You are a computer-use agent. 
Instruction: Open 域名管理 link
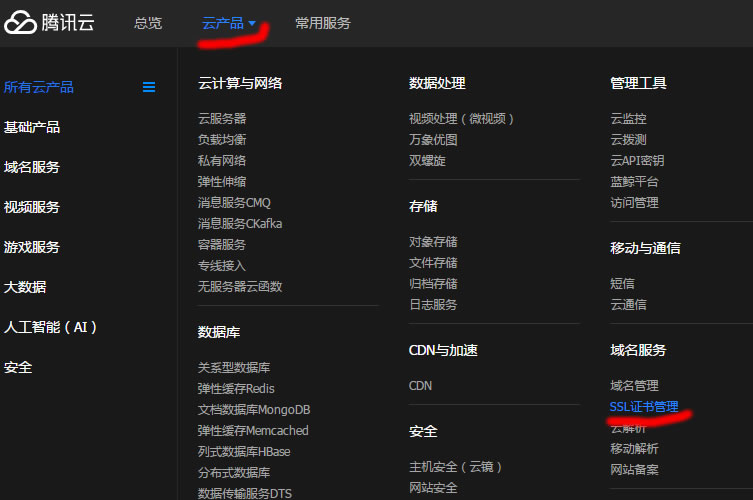(x=634, y=386)
